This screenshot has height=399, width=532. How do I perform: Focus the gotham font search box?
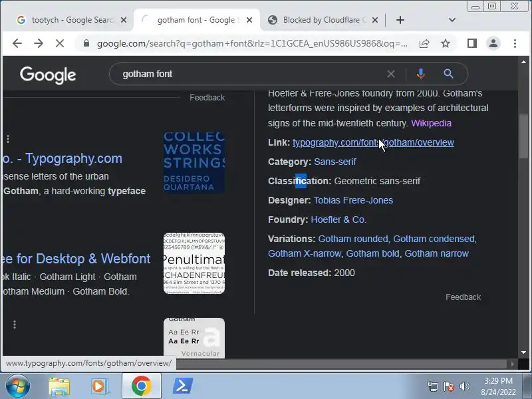pyautogui.click(x=251, y=74)
